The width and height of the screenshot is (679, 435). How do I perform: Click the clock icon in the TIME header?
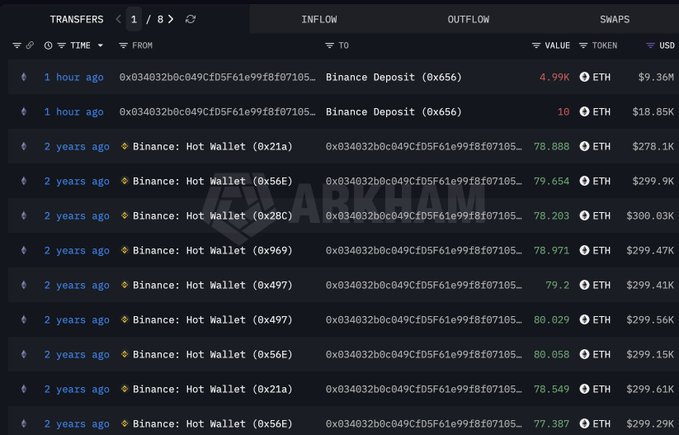coord(48,45)
